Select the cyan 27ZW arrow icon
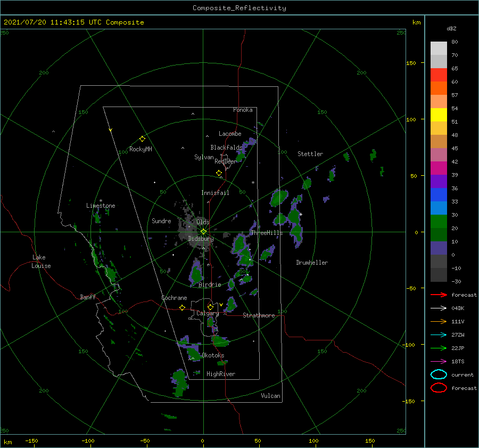This screenshot has width=479, height=448. coord(439,335)
